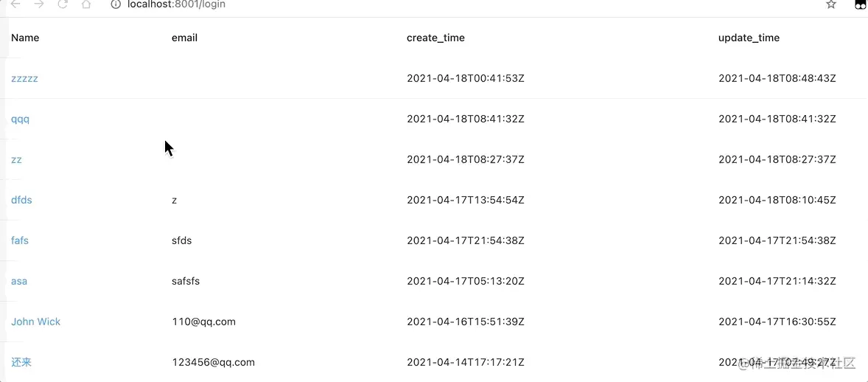Click the fafs name link

tap(20, 240)
